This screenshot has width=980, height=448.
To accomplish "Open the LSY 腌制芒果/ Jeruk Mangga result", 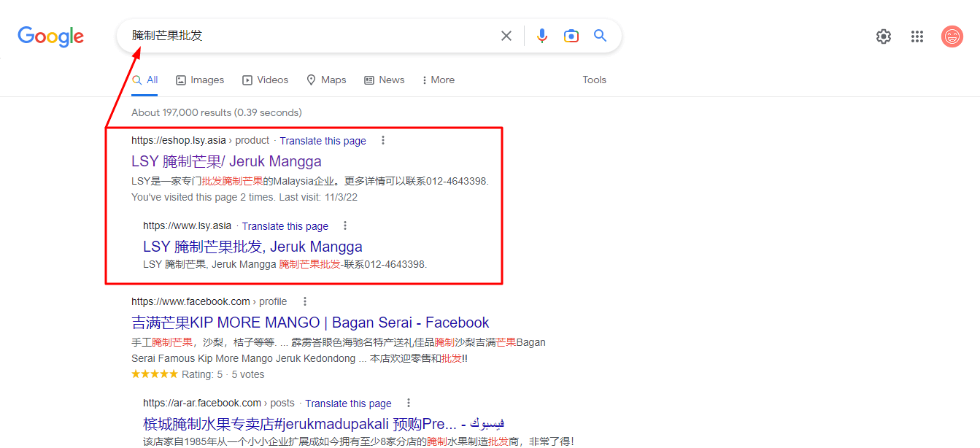I will pos(226,161).
